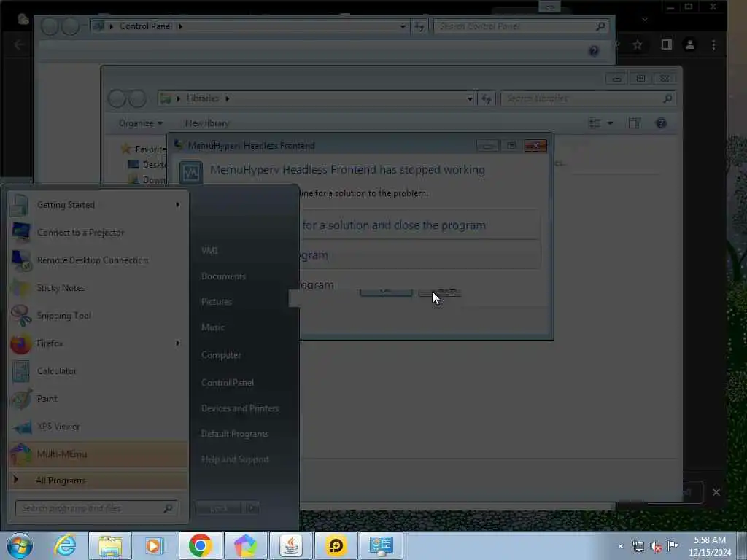
Task: Open Documents from the Start menu
Action: tap(223, 276)
